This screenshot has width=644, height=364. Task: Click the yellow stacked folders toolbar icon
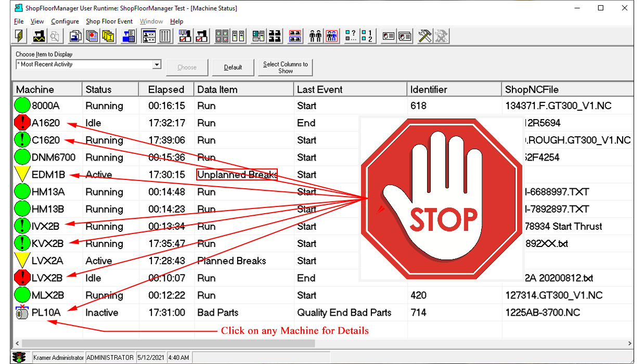coord(108,36)
